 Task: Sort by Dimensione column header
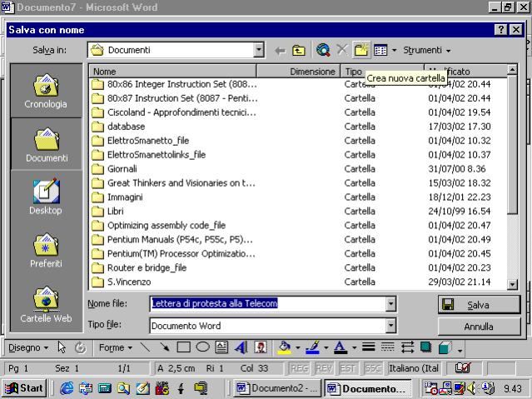pyautogui.click(x=298, y=72)
